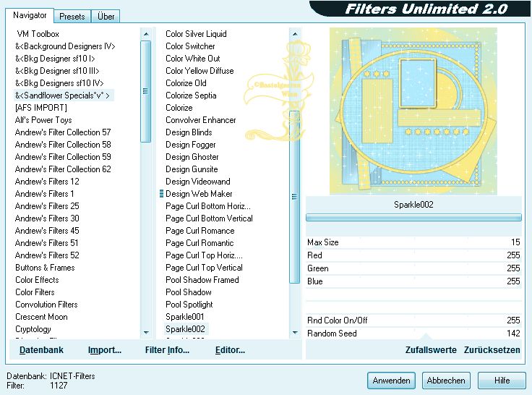Select Alf's Power Toys category

(43, 120)
